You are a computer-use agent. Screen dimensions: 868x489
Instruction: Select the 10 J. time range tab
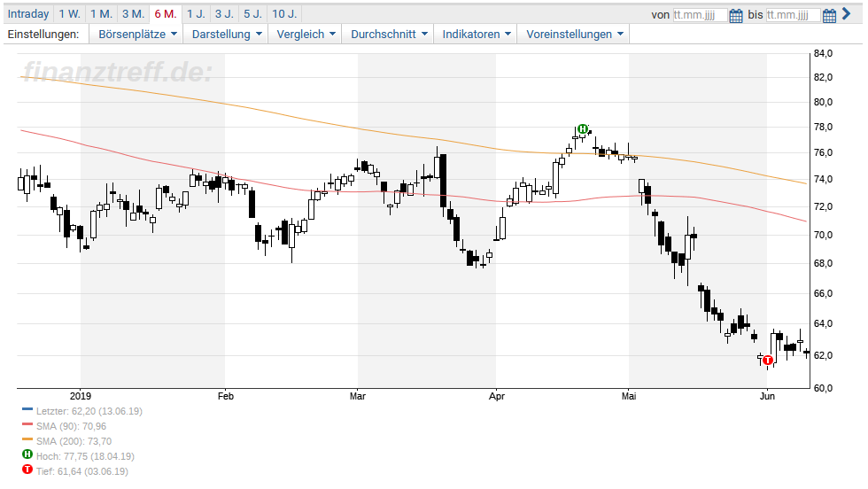[x=284, y=14]
